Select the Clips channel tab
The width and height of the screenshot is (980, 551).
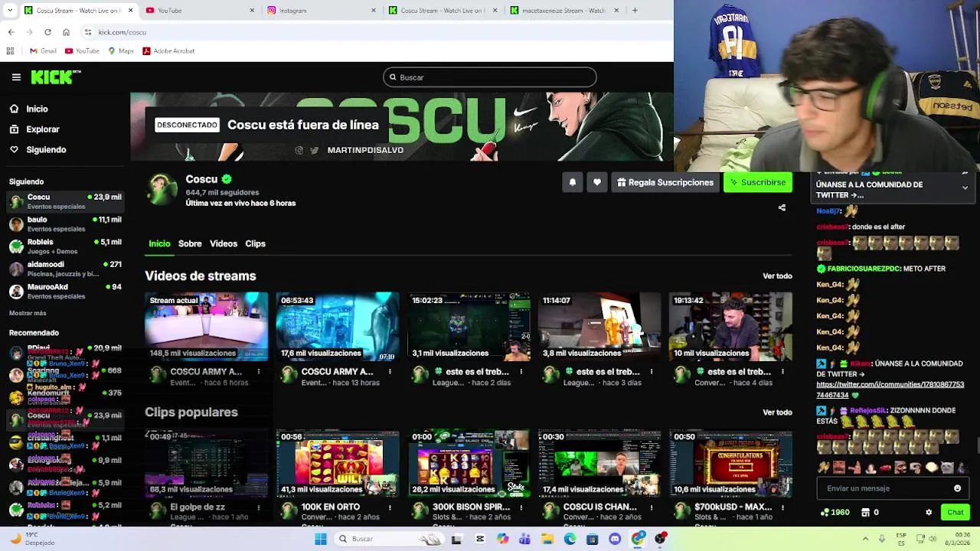[255, 243]
